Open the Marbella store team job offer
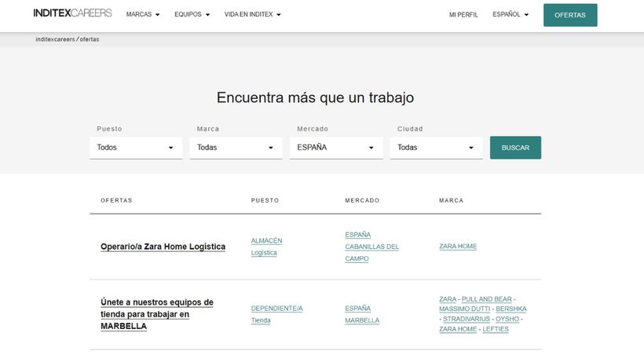This screenshot has width=644, height=362. 156,314
